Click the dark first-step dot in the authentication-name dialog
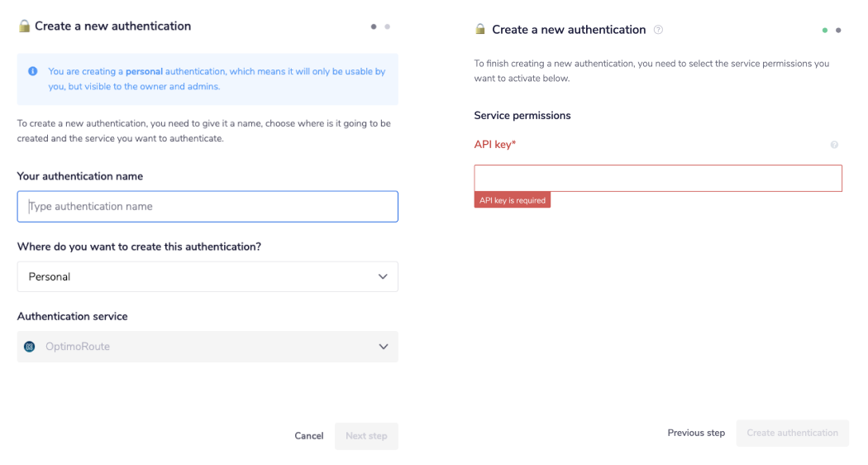Viewport: 868px width, 465px height. 374,26
